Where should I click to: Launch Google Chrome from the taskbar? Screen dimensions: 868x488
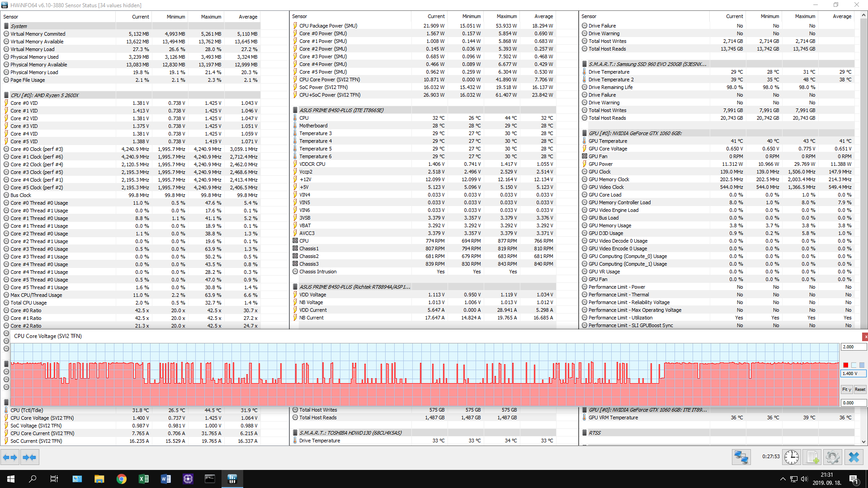click(x=121, y=479)
